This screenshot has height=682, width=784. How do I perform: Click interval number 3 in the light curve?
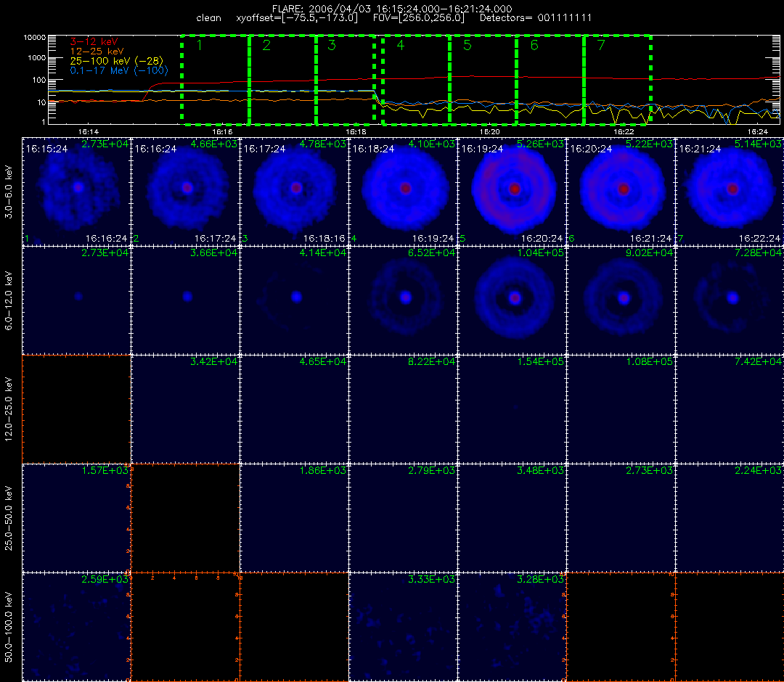pyautogui.click(x=332, y=46)
